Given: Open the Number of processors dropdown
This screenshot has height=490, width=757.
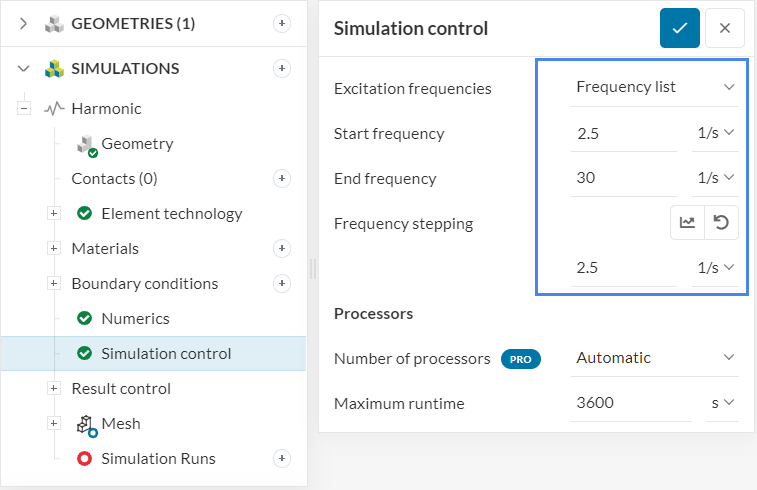Looking at the screenshot, I should pyautogui.click(x=655, y=358).
